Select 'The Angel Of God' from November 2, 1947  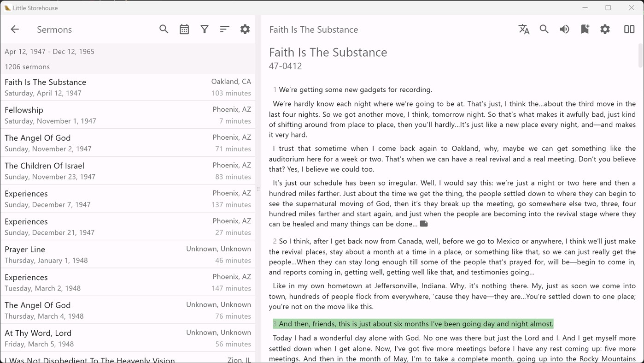(x=128, y=143)
